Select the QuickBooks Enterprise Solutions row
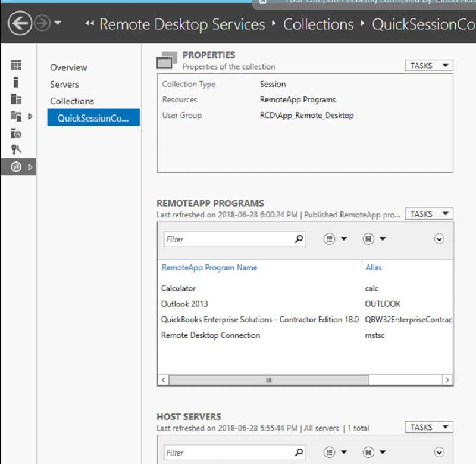 [305, 320]
